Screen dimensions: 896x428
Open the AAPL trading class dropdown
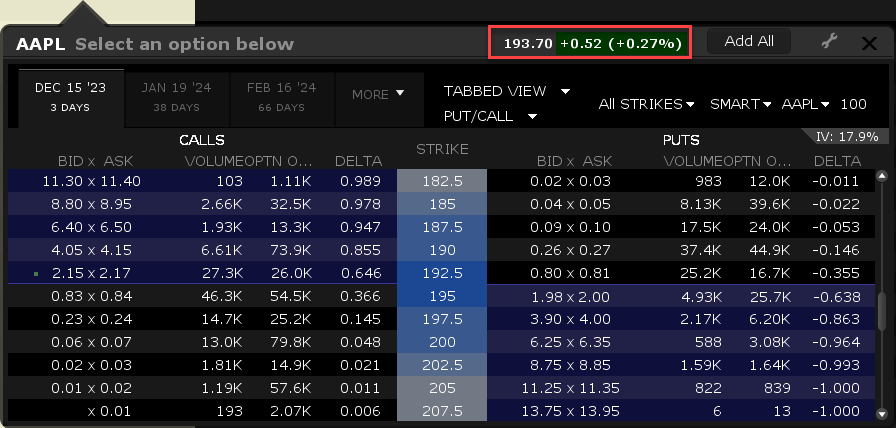(x=805, y=105)
